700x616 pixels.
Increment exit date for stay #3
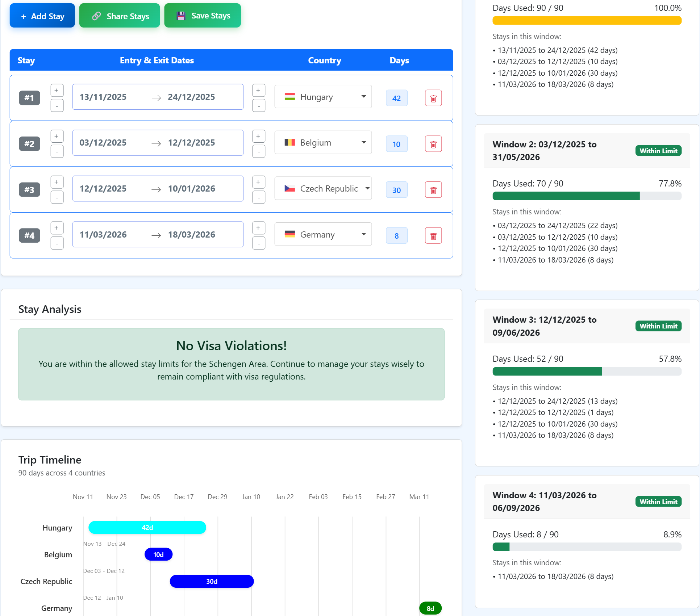(259, 182)
